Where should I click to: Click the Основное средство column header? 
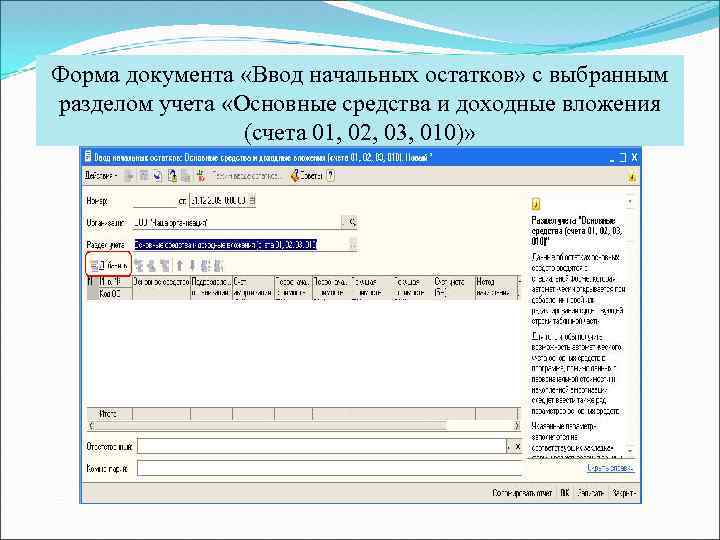tap(161, 287)
